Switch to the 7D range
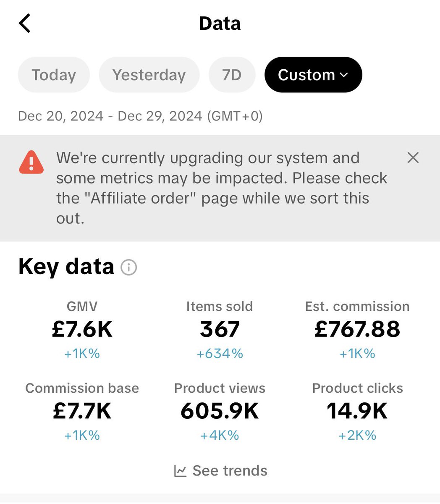Image resolution: width=440 pixels, height=504 pixels. pyautogui.click(x=232, y=75)
